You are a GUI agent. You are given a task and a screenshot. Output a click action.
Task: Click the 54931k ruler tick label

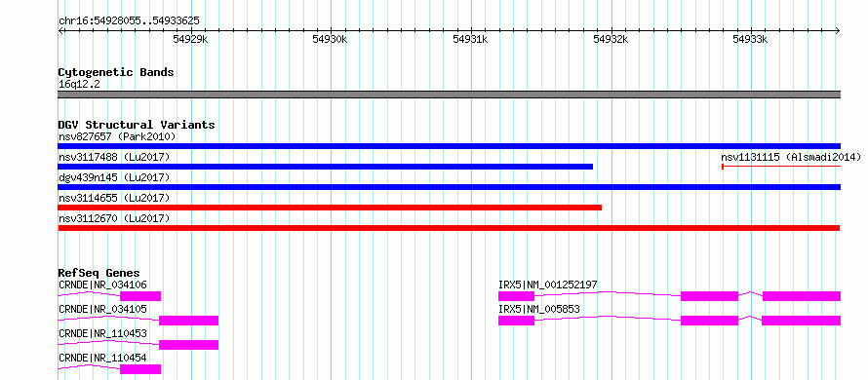[x=470, y=39]
